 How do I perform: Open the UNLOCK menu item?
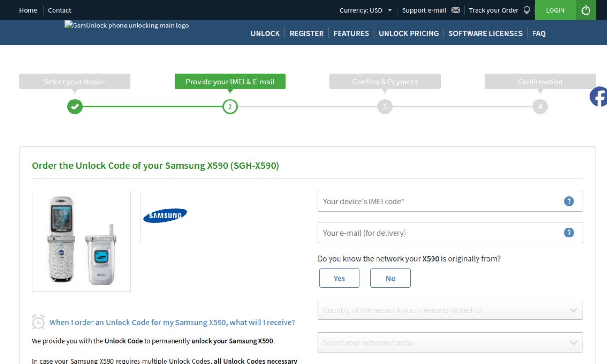click(x=265, y=33)
